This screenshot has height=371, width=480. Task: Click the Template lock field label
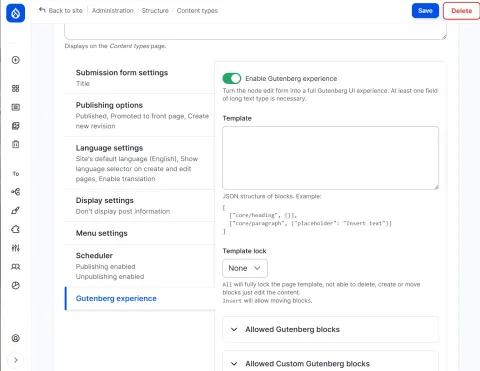pyautogui.click(x=244, y=251)
